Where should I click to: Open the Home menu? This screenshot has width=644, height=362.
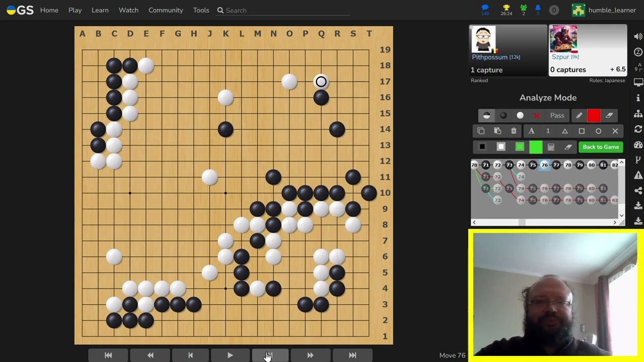(49, 10)
